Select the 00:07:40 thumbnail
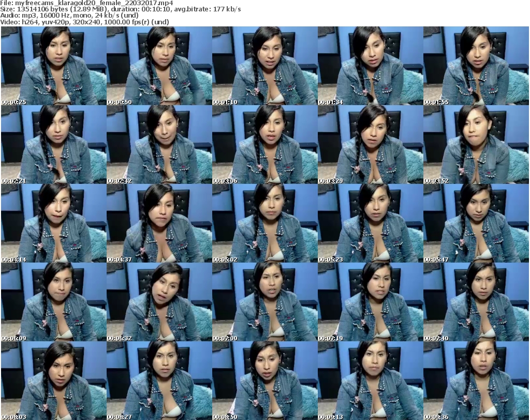 [x=476, y=302]
